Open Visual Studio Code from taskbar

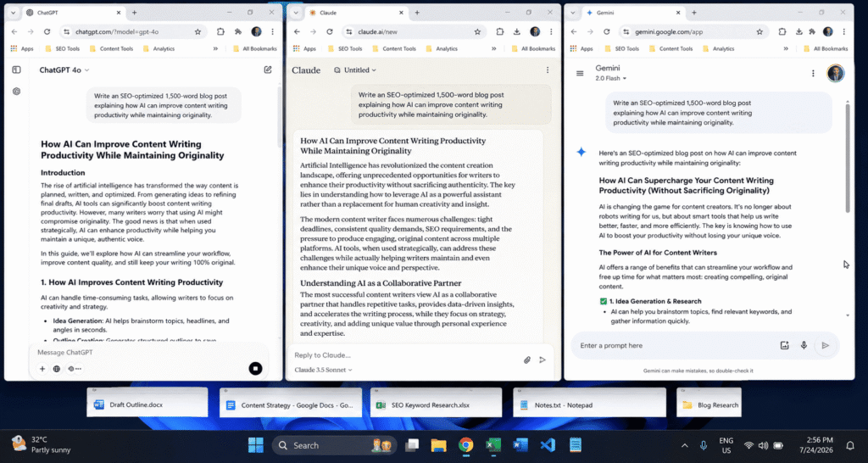pyautogui.click(x=548, y=444)
